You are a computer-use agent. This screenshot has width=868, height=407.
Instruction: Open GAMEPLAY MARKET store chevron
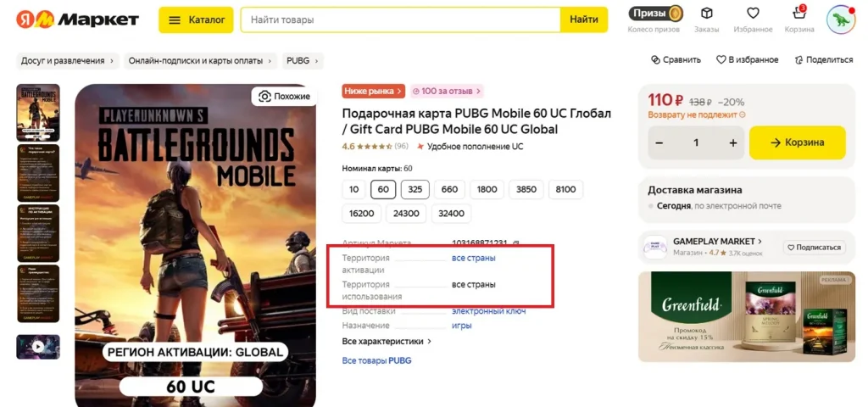(759, 242)
